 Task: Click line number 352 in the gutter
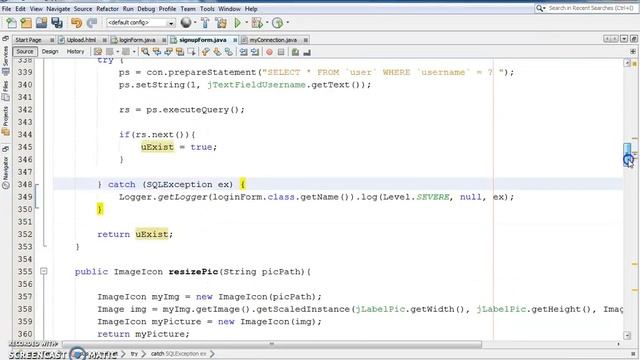coord(25,234)
